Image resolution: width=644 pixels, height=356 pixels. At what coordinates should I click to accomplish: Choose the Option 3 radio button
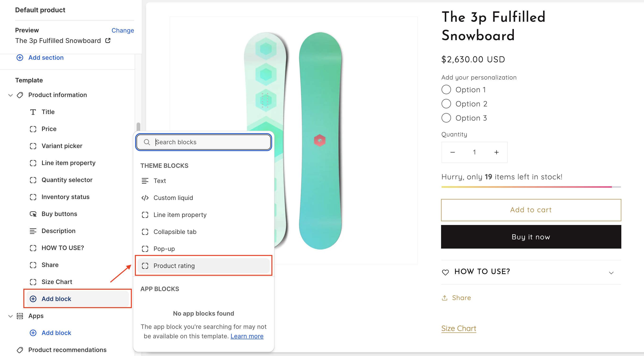(446, 118)
